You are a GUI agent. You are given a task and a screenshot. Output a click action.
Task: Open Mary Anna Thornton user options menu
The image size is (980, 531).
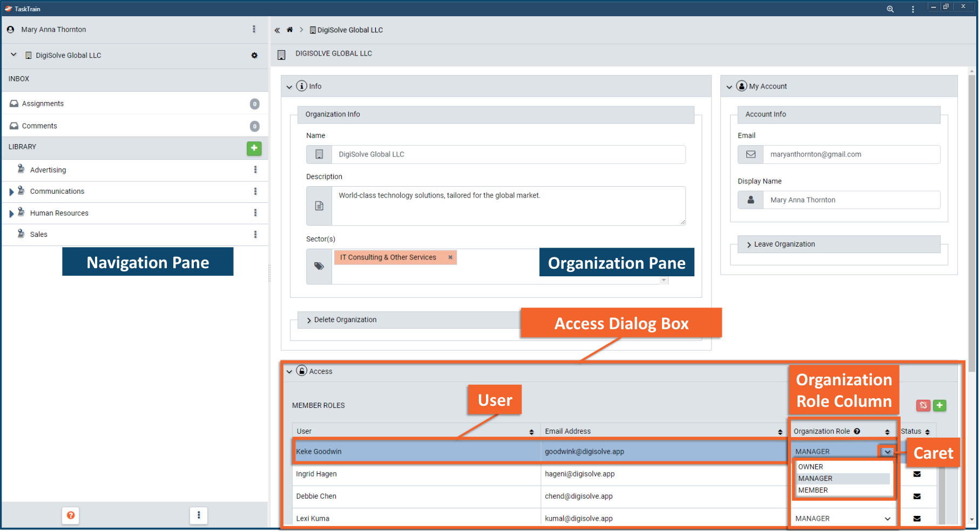(254, 29)
